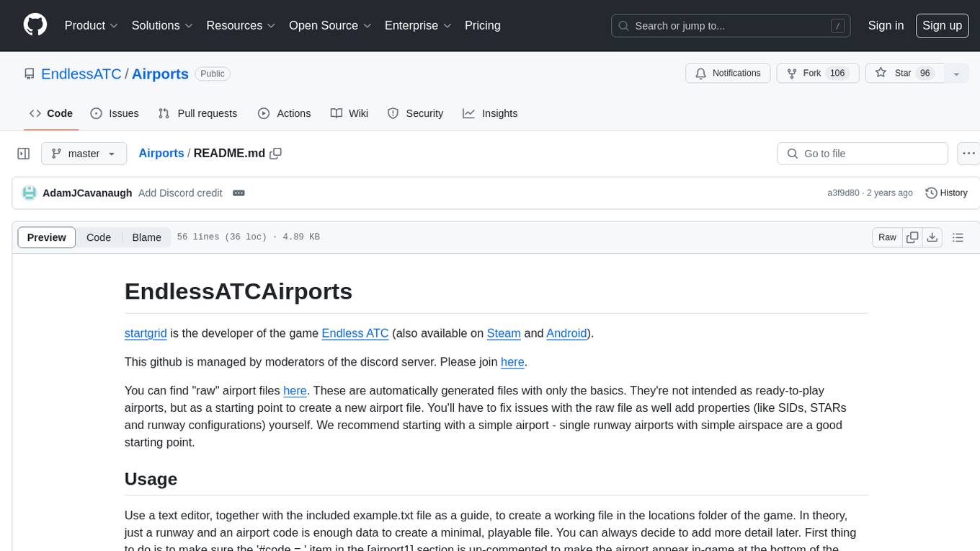Focus the Search or jump to field
This screenshot has height=551, width=980.
pyautogui.click(x=731, y=26)
